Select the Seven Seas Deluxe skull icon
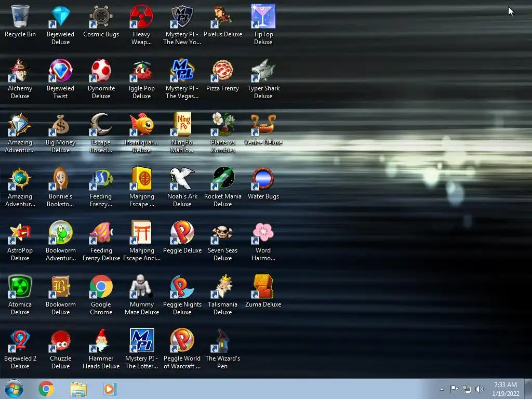Image resolution: width=532 pixels, height=399 pixels. 222,232
